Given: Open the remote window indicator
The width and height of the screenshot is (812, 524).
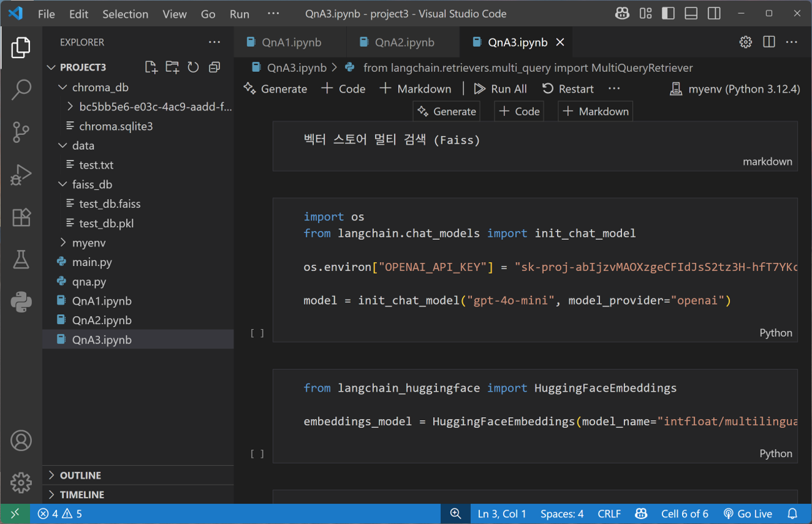Looking at the screenshot, I should coord(15,513).
